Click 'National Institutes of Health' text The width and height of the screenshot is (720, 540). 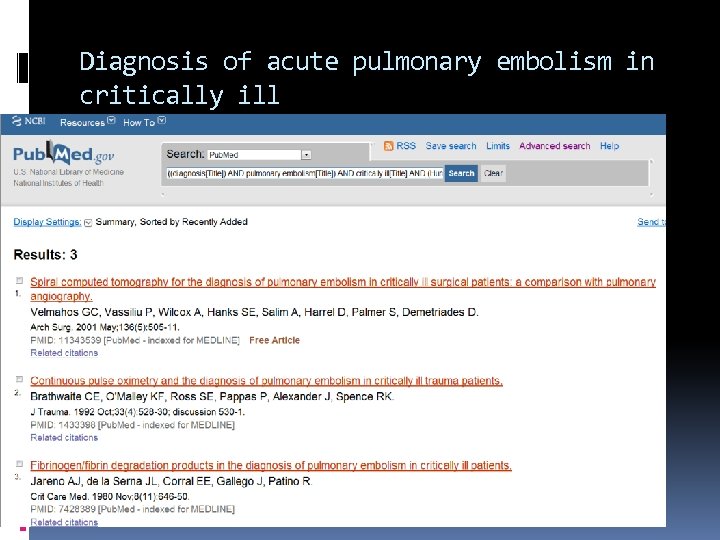coord(58,183)
